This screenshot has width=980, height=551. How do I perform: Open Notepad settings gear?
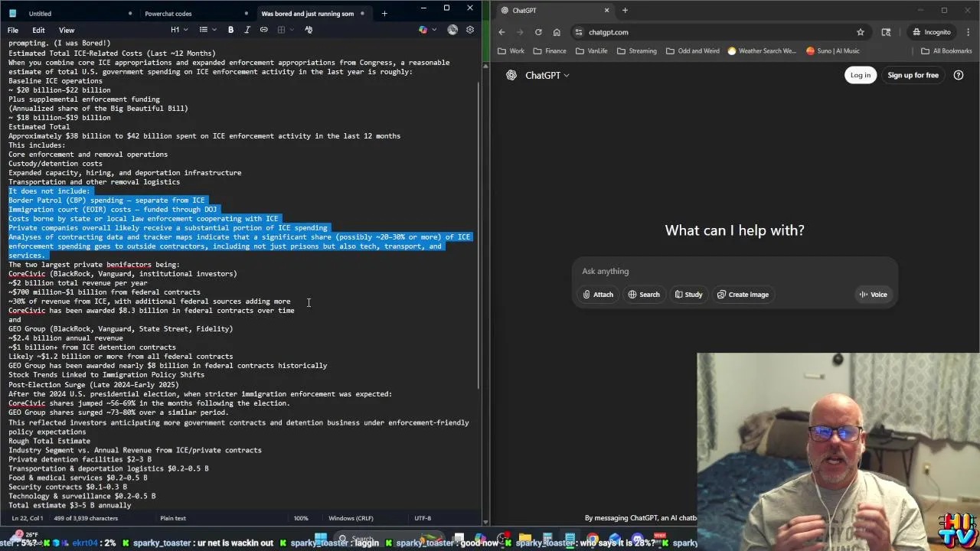pos(470,30)
